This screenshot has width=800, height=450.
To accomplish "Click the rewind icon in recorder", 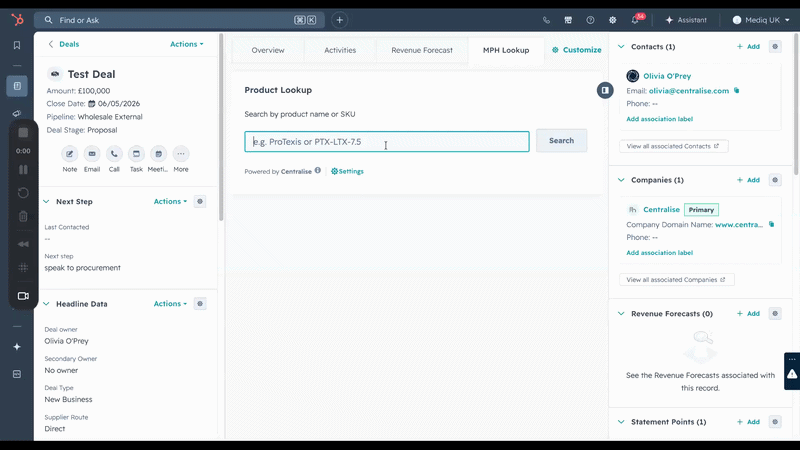I will pyautogui.click(x=23, y=244).
